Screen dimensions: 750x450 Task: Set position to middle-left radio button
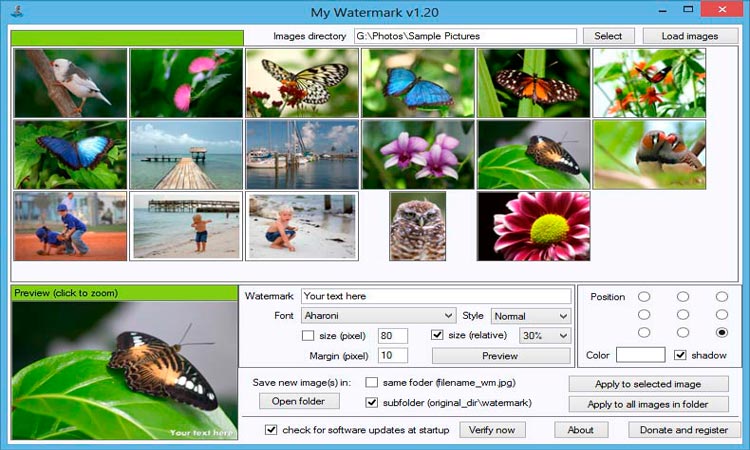click(644, 315)
